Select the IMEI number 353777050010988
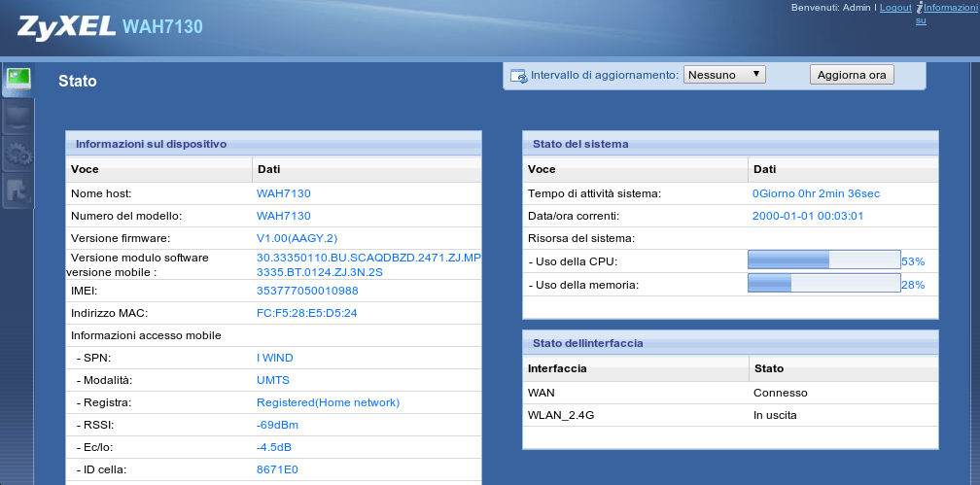The width and height of the screenshot is (980, 485). click(x=307, y=291)
